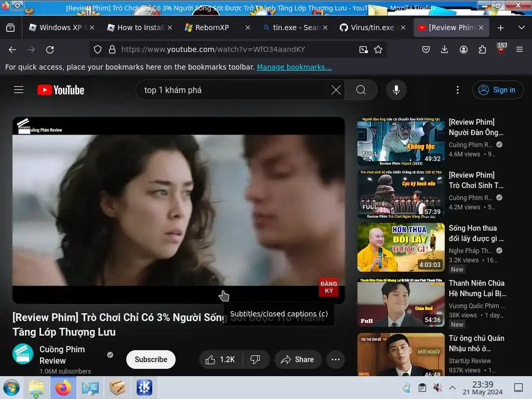Open the Cường Phim Review channel avatar
Screen dimensions: 532x399
coord(23,354)
